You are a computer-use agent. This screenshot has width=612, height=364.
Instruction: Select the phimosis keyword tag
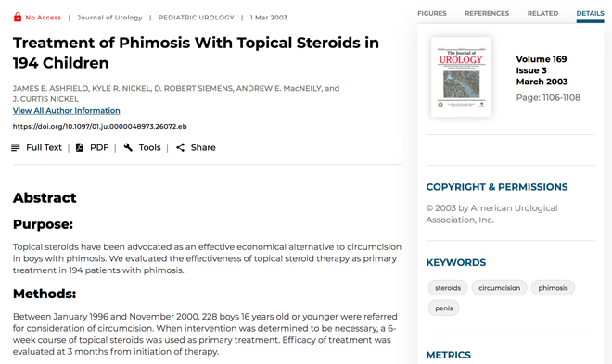pos(553,288)
